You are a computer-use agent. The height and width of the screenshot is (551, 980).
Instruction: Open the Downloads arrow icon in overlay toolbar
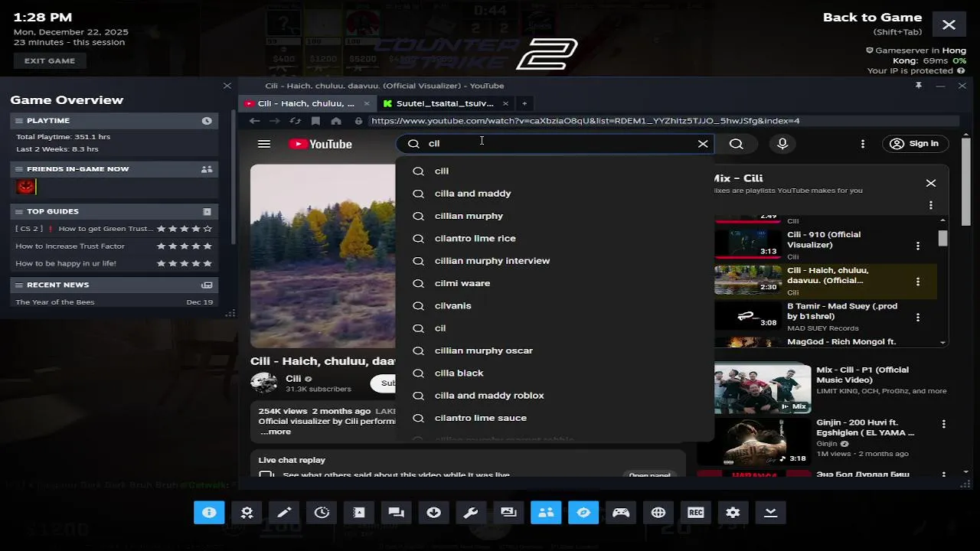pos(433,513)
